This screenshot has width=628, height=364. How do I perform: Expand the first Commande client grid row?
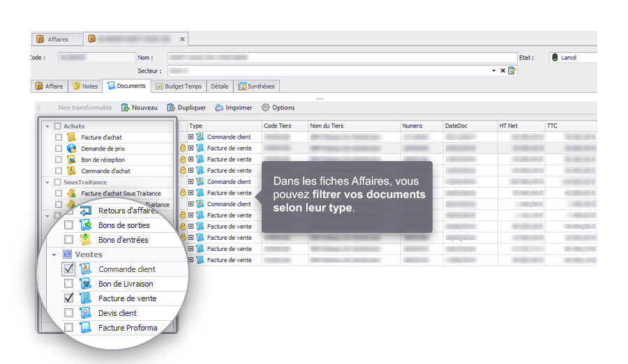pyautogui.click(x=191, y=137)
